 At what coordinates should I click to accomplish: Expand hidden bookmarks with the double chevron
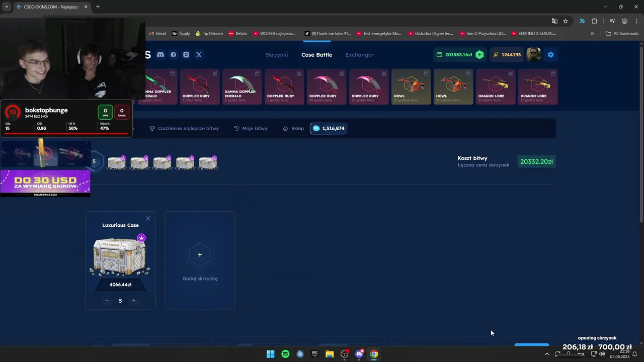(592, 34)
